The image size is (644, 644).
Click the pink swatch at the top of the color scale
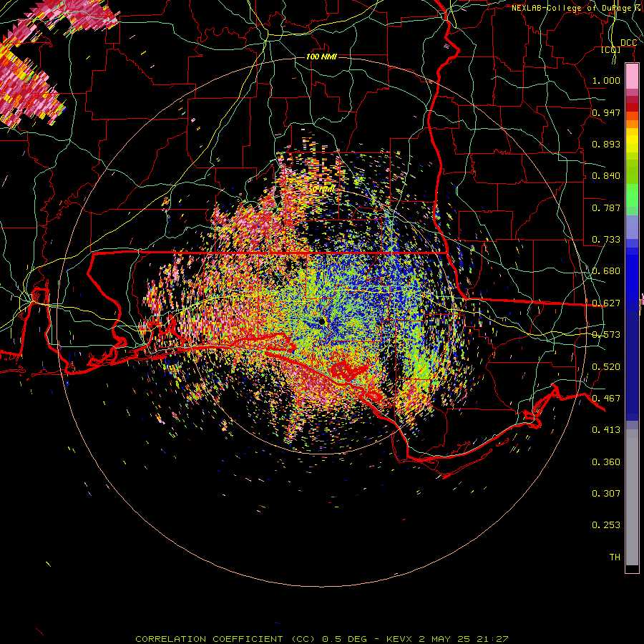pyautogui.click(x=632, y=77)
